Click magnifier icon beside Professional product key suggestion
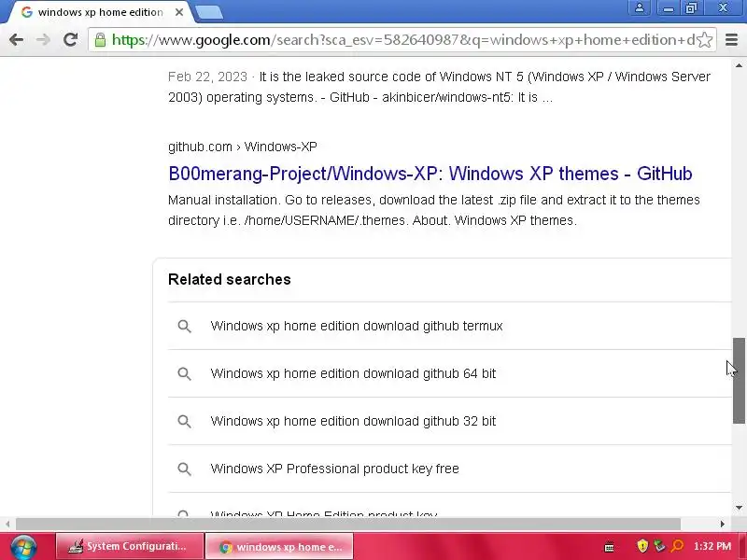 click(x=184, y=469)
